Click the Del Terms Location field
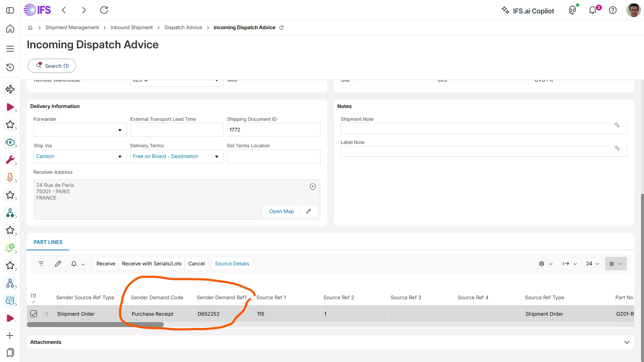This screenshot has height=362, width=644. 274,156
